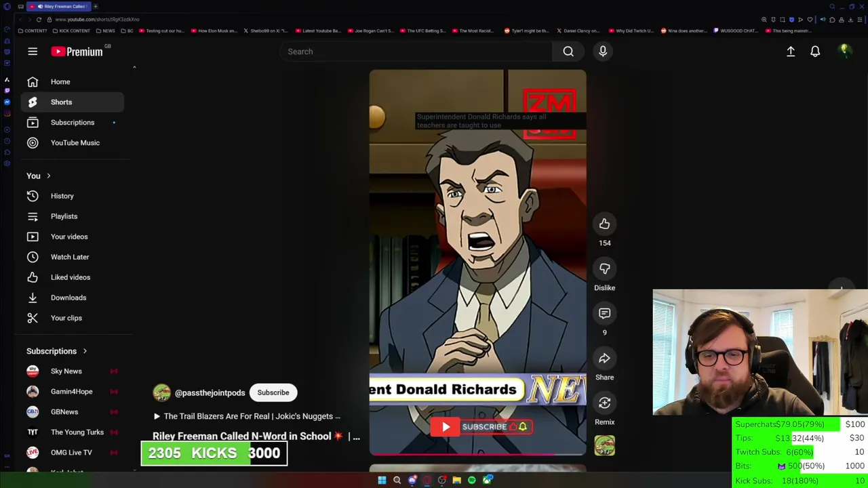Go back in browser
The image size is (868, 488).
click(20, 20)
